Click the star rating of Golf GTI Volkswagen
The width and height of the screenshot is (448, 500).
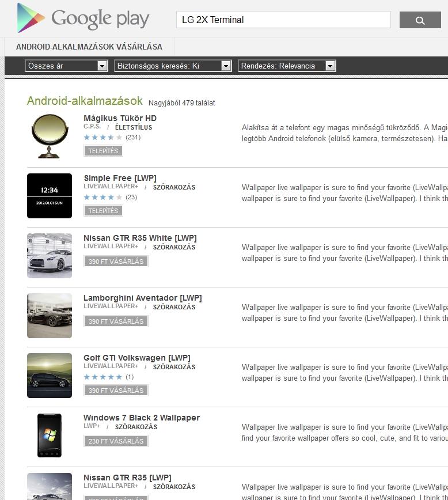(102, 377)
